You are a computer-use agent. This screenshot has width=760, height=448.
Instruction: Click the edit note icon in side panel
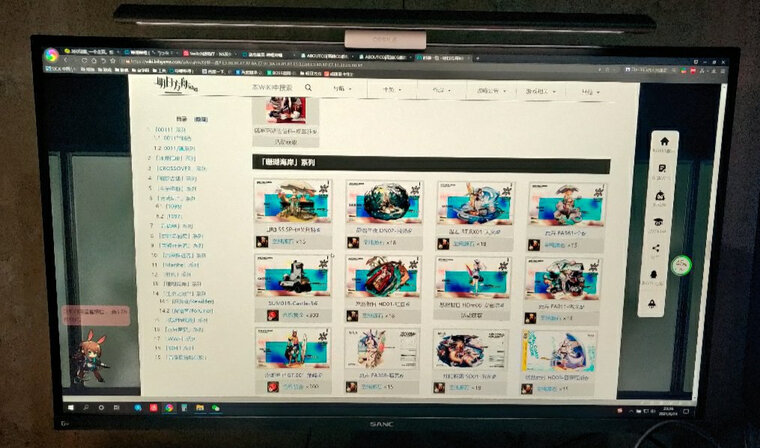pos(662,168)
